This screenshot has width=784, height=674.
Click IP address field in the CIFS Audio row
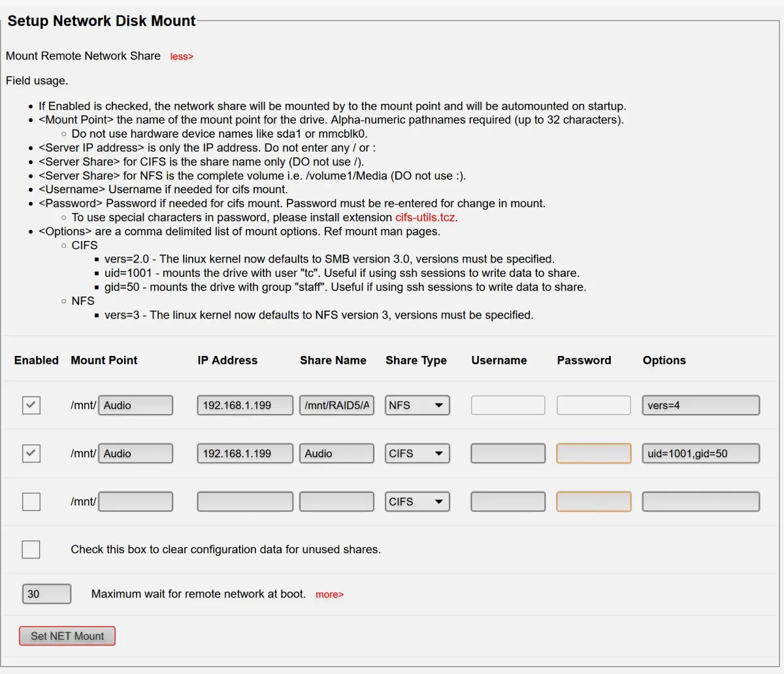coord(245,453)
